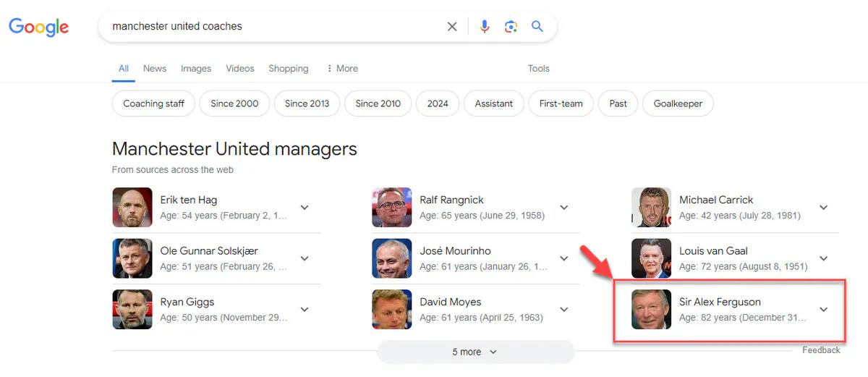Screen dimensions: 868x377
Task: Apply the Goalkeeper filter chip
Action: point(678,103)
